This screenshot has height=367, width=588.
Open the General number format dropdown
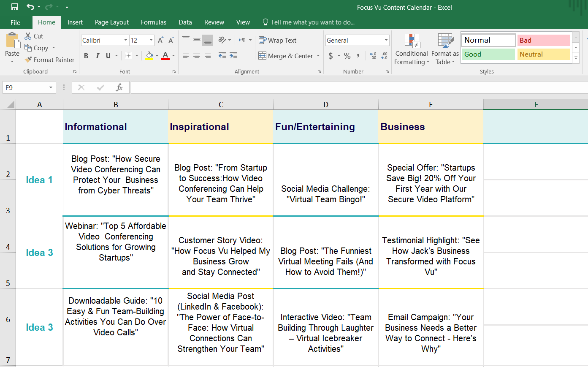[386, 40]
